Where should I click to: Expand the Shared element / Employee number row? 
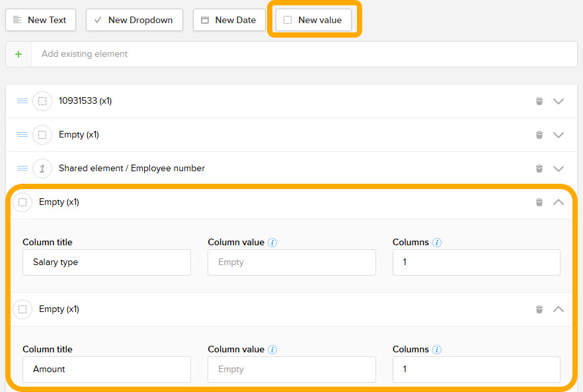[x=559, y=169]
